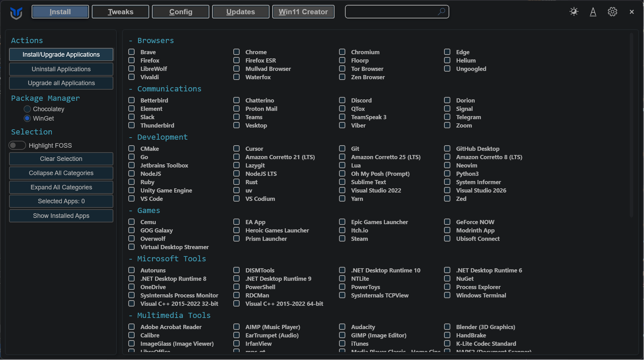Click Collapse All Categories button
644x360 pixels.
(61, 173)
